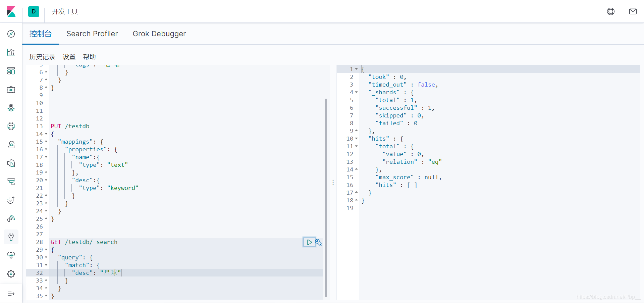This screenshot has height=303, width=644.
Task: Open 帮助 help
Action: point(90,57)
